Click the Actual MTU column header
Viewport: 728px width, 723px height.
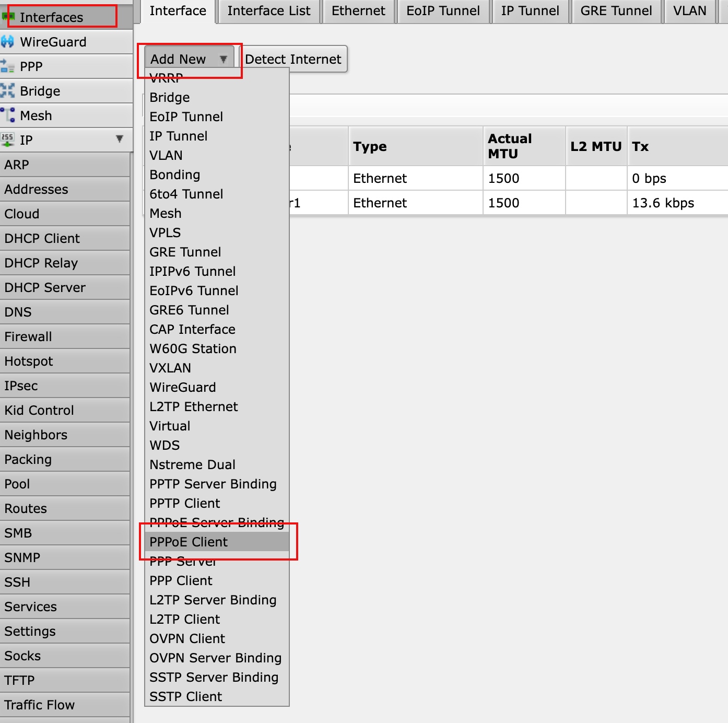[x=510, y=146]
